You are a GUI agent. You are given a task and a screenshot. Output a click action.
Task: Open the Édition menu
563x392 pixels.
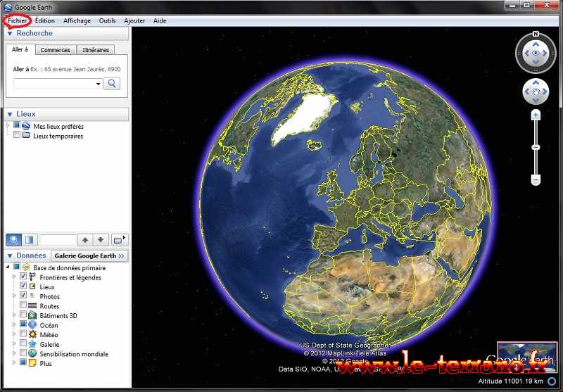pos(45,21)
